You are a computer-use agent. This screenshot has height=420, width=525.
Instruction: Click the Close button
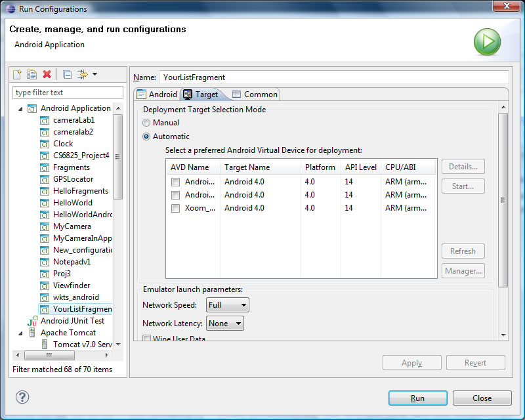[482, 398]
